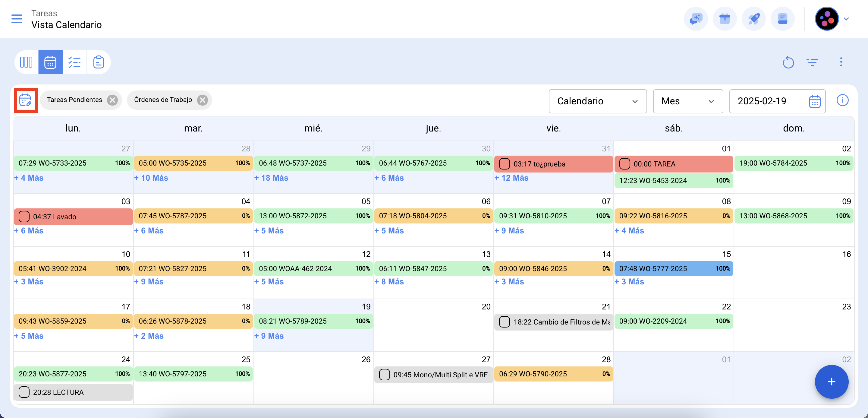Viewport: 868px width, 418px height.
Task: Expand the user profile chevron menu
Action: pos(846,19)
